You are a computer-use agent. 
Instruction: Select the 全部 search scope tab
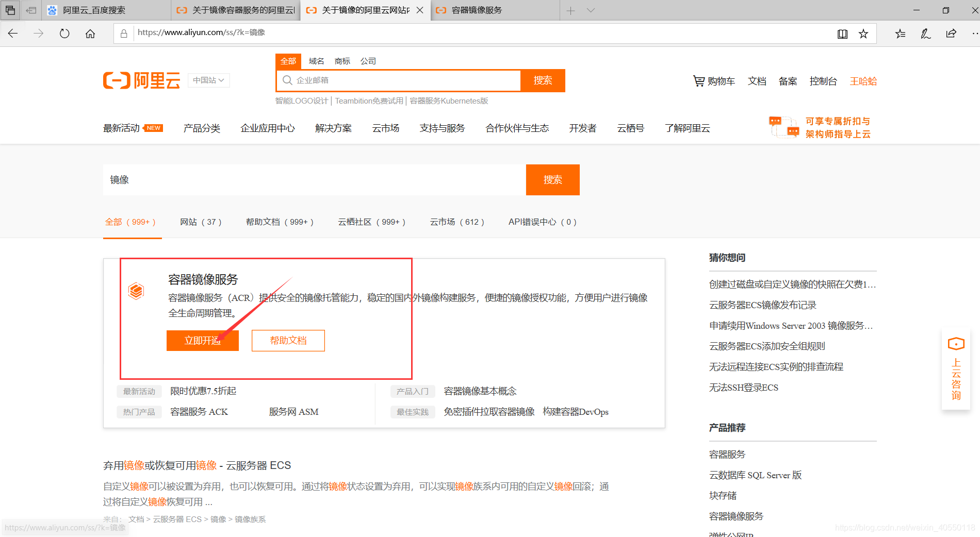point(288,61)
